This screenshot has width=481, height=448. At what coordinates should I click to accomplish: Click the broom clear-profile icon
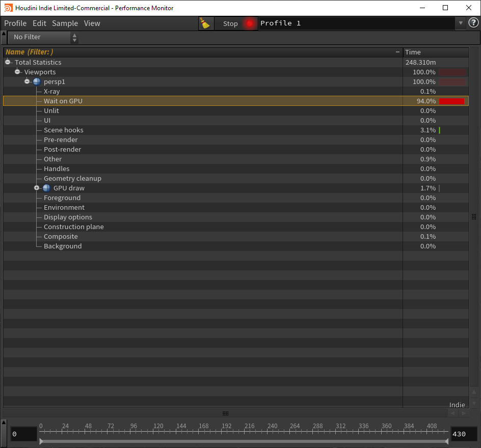pos(205,23)
